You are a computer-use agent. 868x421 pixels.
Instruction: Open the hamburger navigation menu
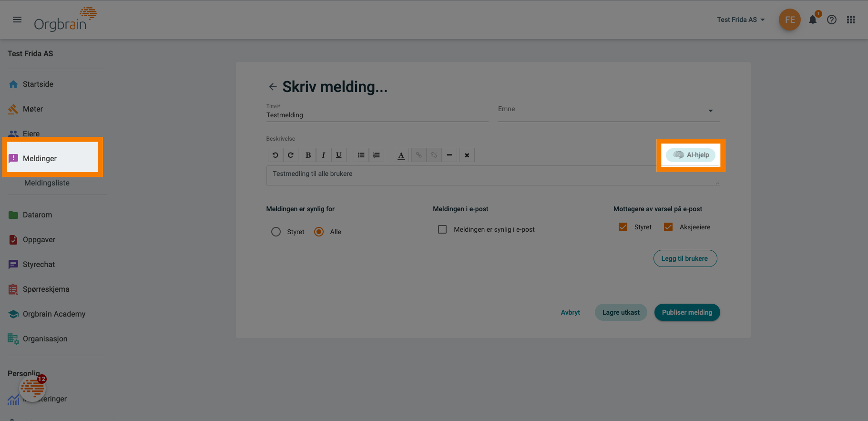tap(17, 20)
